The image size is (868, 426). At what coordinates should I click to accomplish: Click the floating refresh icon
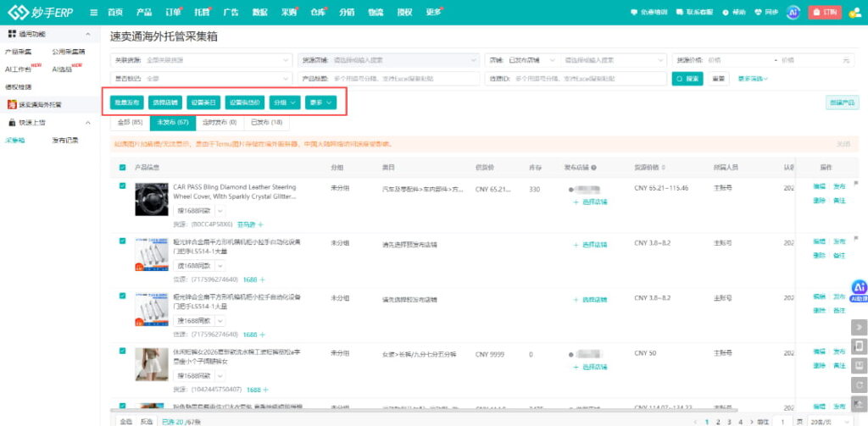point(860,385)
